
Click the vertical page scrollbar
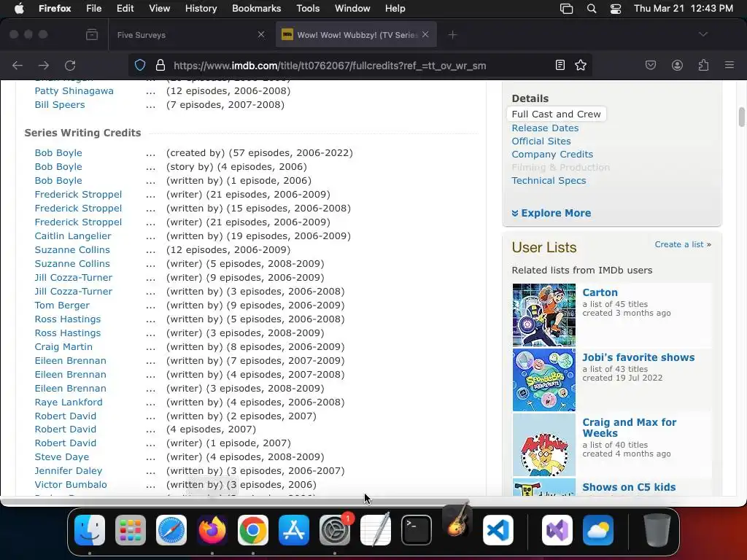741,117
